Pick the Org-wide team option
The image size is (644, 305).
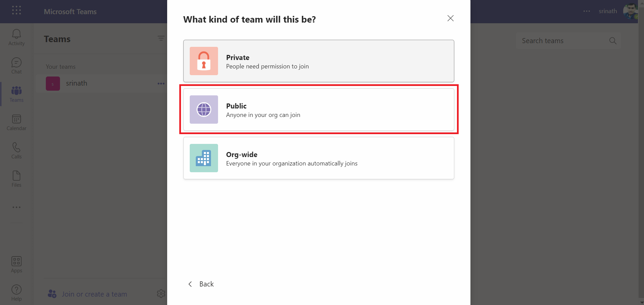click(318, 158)
